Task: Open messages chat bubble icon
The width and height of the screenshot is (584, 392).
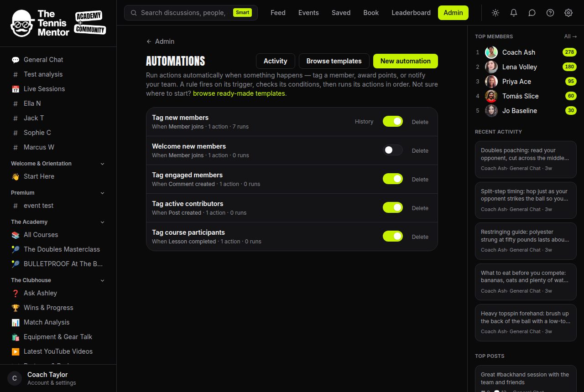Action: (532, 13)
